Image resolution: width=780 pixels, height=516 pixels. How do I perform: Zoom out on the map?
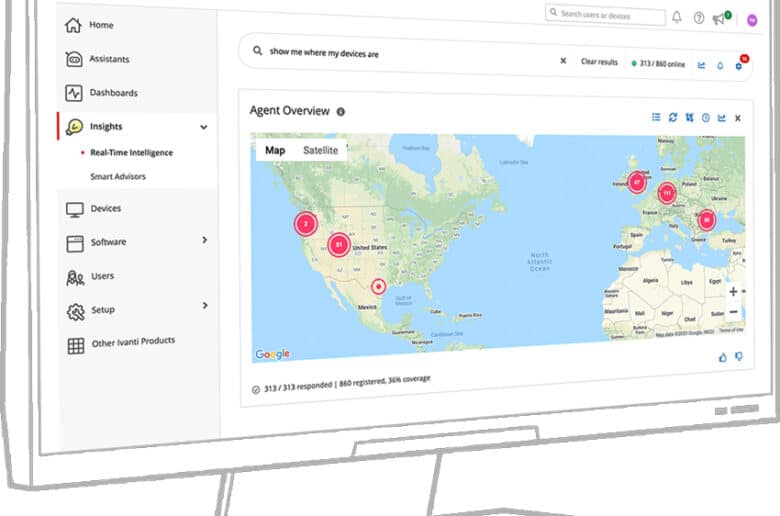(x=733, y=312)
